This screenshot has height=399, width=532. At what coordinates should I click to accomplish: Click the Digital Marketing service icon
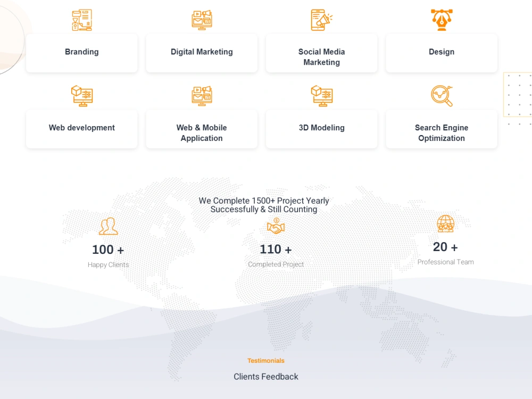click(x=202, y=20)
